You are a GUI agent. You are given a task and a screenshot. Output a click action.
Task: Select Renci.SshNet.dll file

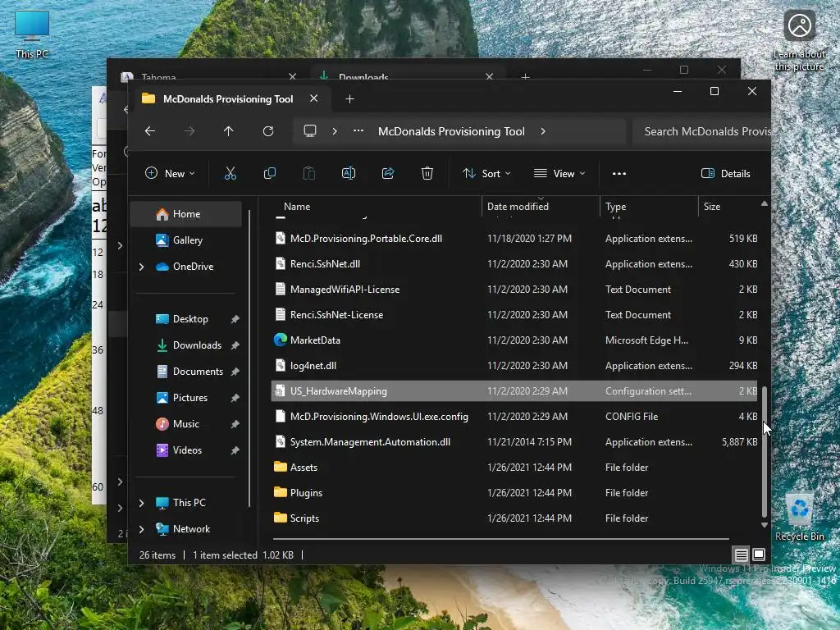[514, 263]
